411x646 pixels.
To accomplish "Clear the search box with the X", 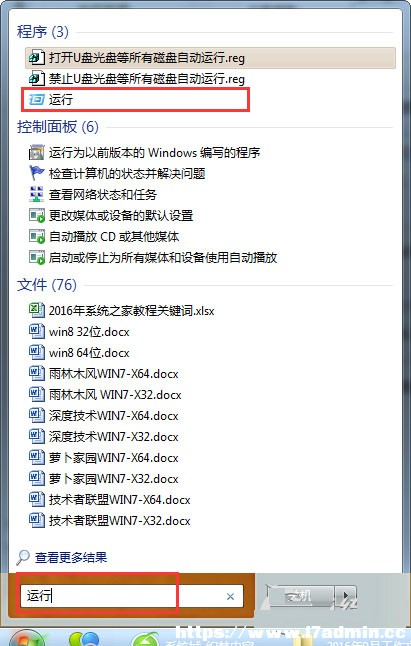I will (x=231, y=596).
